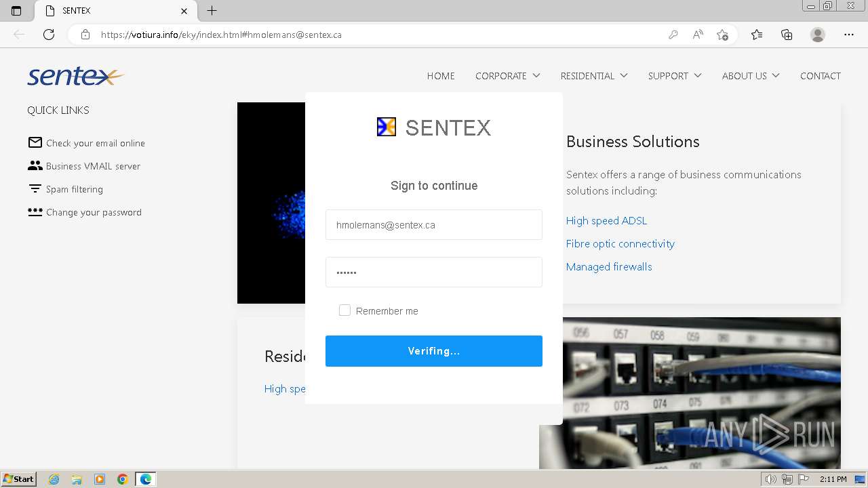Image resolution: width=868 pixels, height=488 pixels.
Task: Click the SENTEX logo icon in the login box
Action: [387, 127]
